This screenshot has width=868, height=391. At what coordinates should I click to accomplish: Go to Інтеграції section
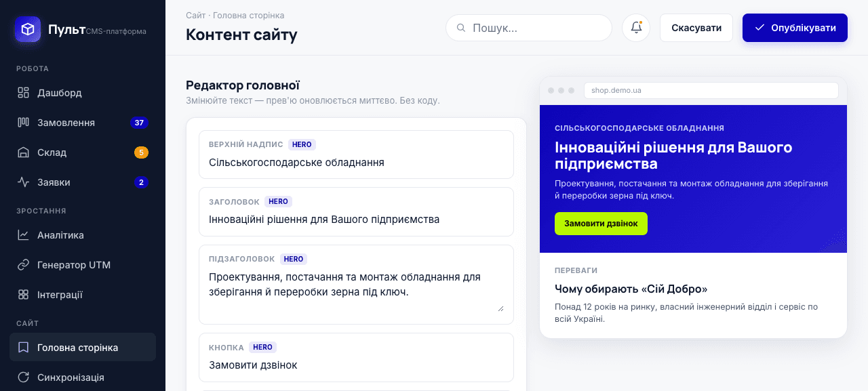[83, 295]
